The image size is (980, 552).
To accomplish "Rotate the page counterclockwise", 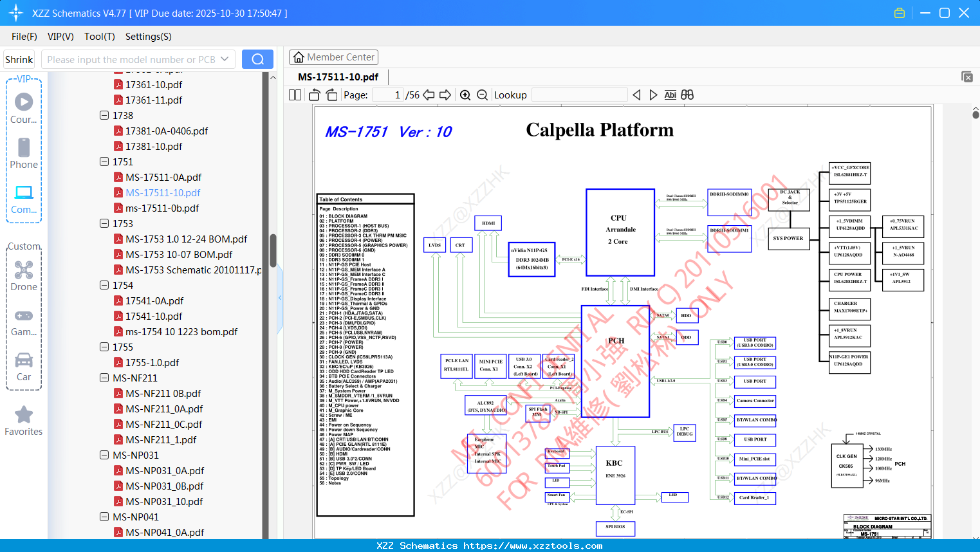I will pyautogui.click(x=315, y=95).
